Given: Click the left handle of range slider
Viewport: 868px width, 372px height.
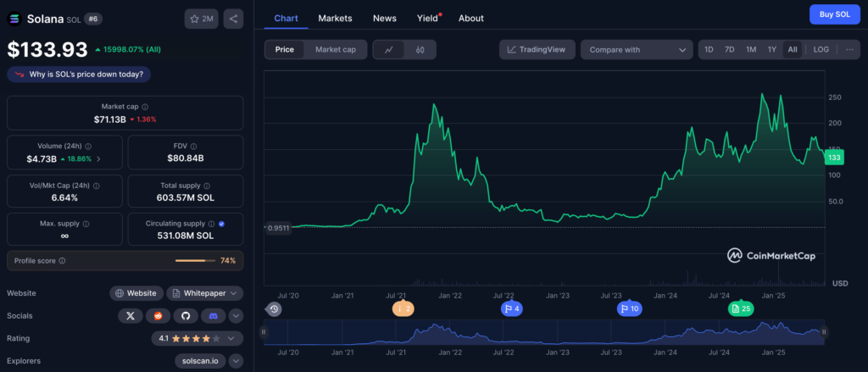Looking at the screenshot, I should (x=264, y=331).
